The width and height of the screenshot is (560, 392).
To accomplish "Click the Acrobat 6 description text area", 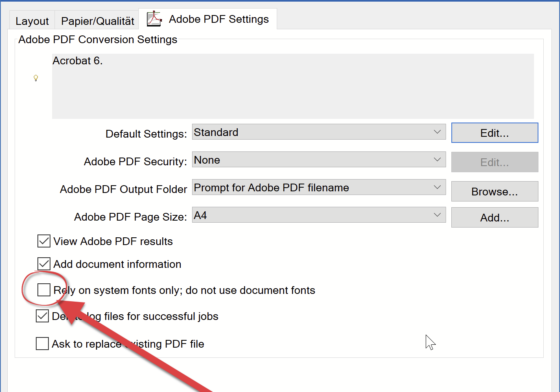I will coord(293,86).
